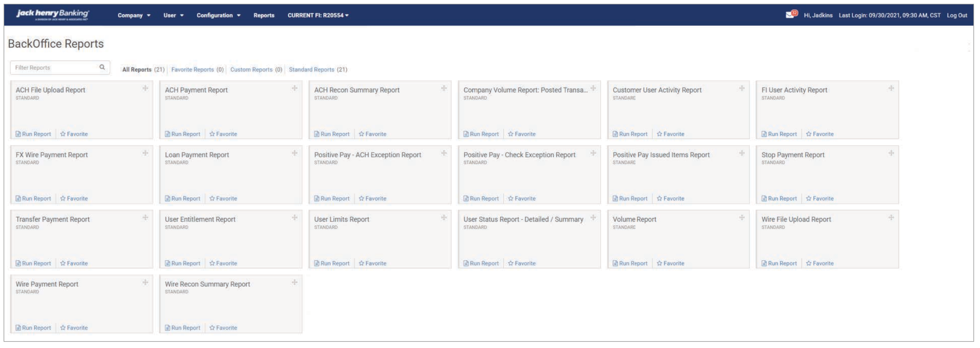Favorite the ACH Payment Report
The height and width of the screenshot is (348, 980).
[x=223, y=134]
